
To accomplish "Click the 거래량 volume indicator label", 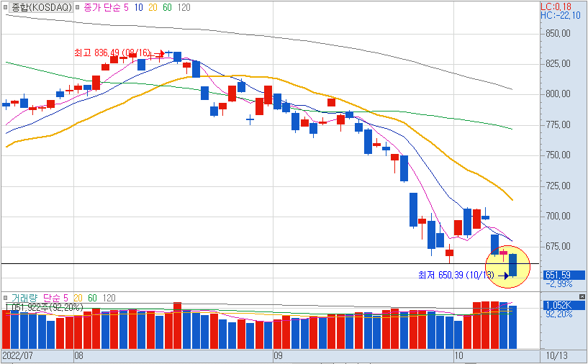I will pos(24,298).
